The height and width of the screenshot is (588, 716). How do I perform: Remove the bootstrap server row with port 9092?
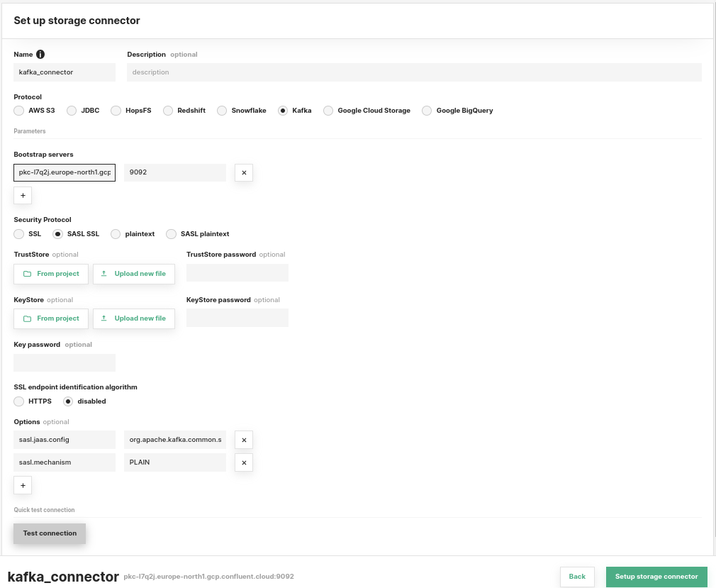(244, 172)
